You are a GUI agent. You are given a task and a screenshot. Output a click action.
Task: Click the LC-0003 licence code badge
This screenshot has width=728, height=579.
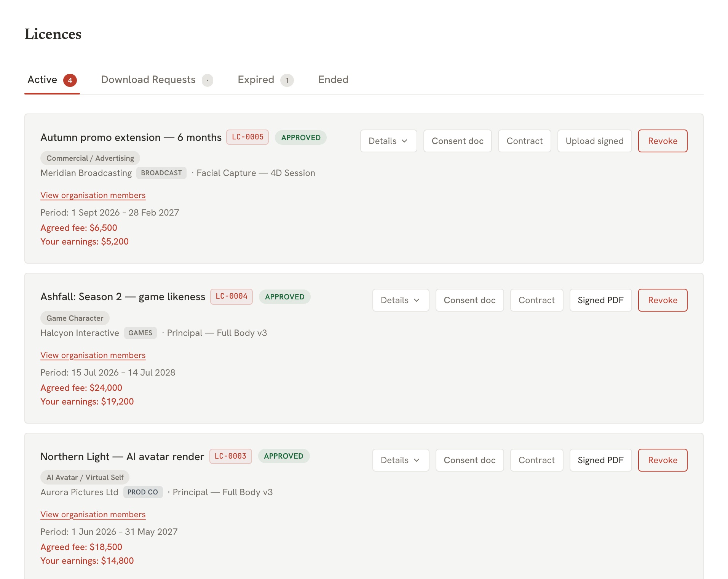[x=231, y=456]
